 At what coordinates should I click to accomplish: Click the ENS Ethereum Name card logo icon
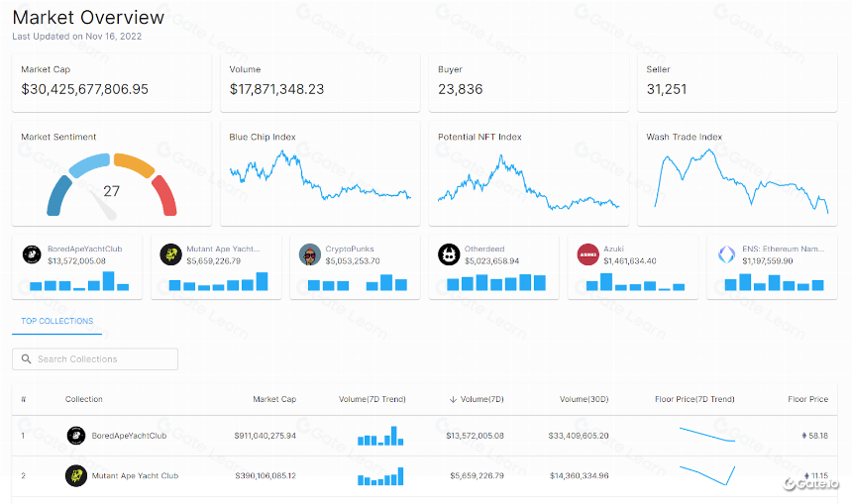tap(726, 254)
